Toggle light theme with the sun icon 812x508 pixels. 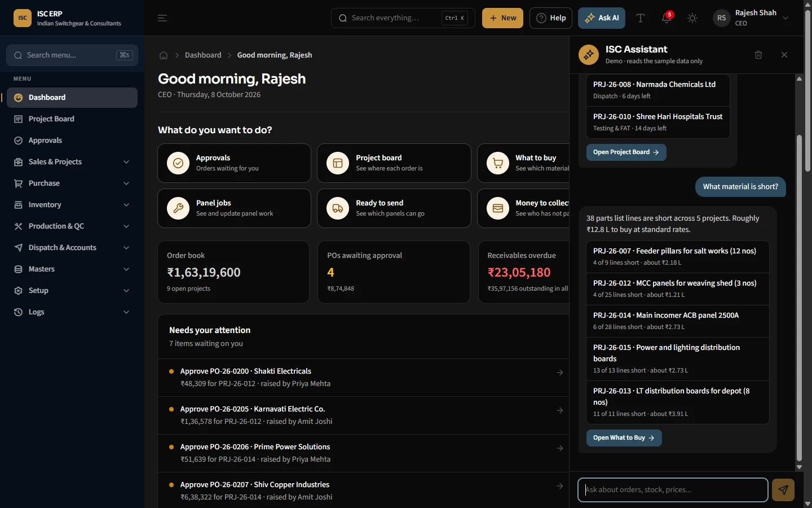(x=692, y=18)
